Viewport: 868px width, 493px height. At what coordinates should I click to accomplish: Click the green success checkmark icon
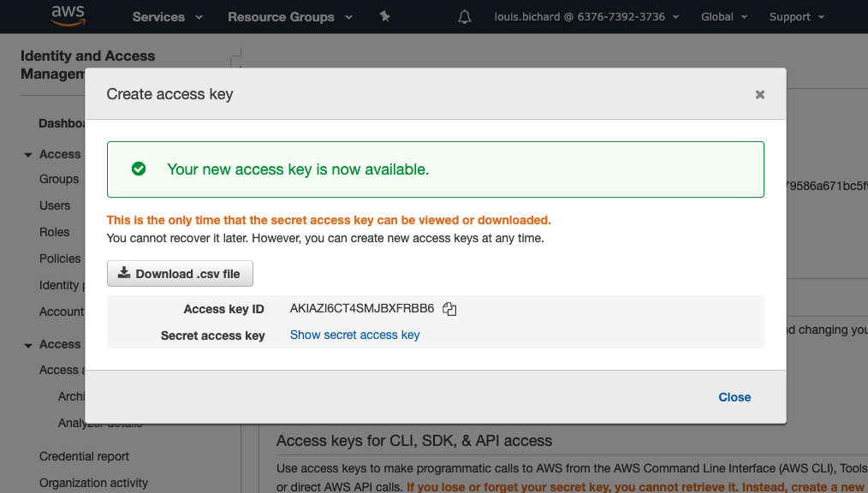[139, 169]
